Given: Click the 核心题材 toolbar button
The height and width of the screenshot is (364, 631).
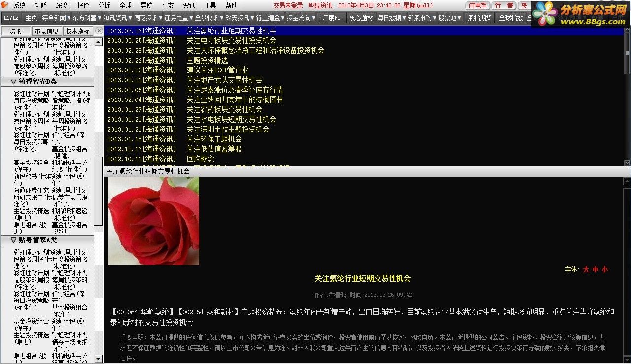Looking at the screenshot, I should 361,18.
